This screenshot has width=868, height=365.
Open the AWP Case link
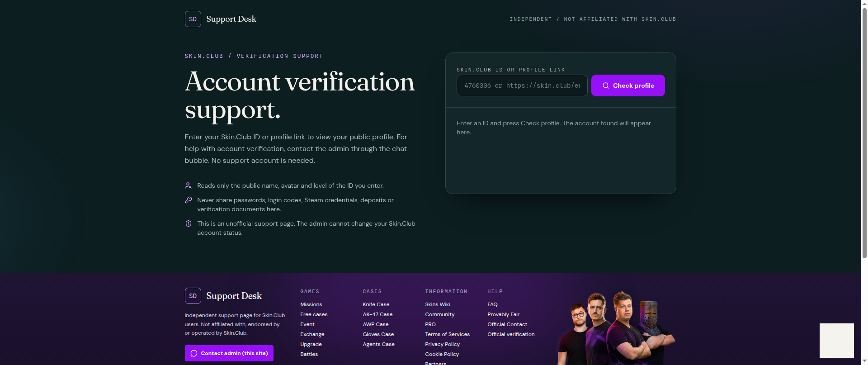376,324
